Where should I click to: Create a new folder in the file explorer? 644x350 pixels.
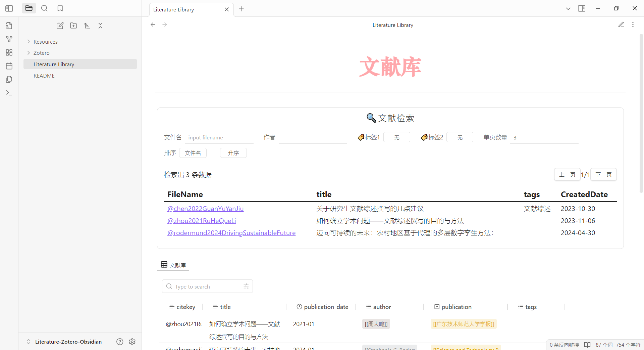tap(73, 26)
